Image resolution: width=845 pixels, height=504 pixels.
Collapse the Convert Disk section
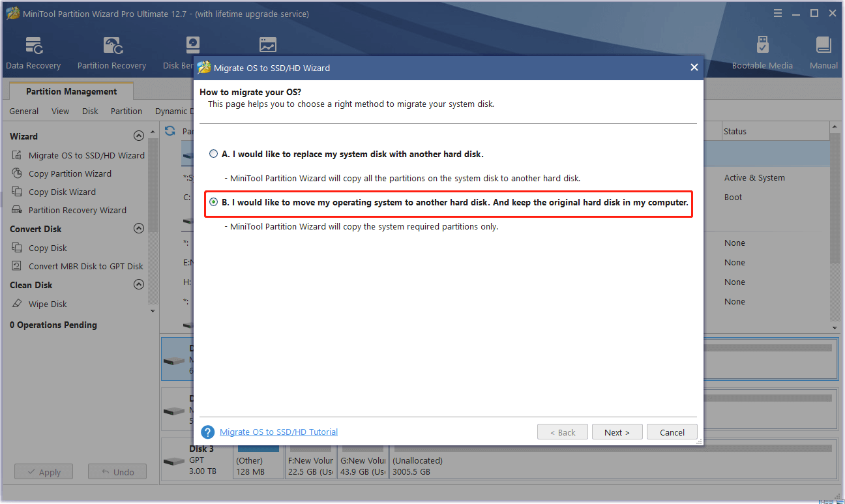coord(138,229)
